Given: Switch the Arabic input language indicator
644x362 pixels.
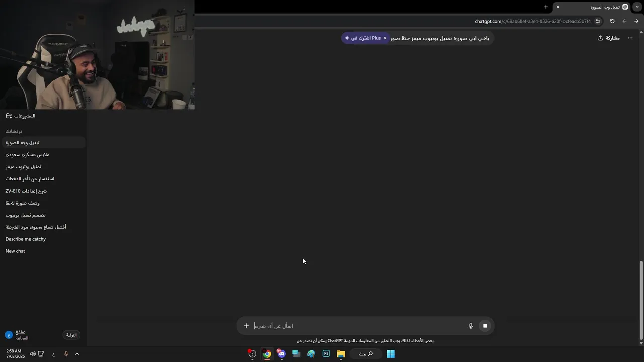Looking at the screenshot, I should [53, 354].
